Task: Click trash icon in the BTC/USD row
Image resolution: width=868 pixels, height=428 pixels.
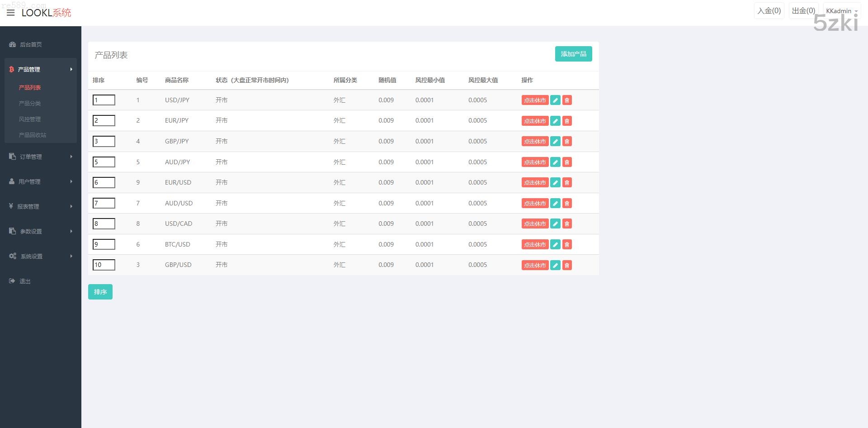Action: pyautogui.click(x=567, y=245)
